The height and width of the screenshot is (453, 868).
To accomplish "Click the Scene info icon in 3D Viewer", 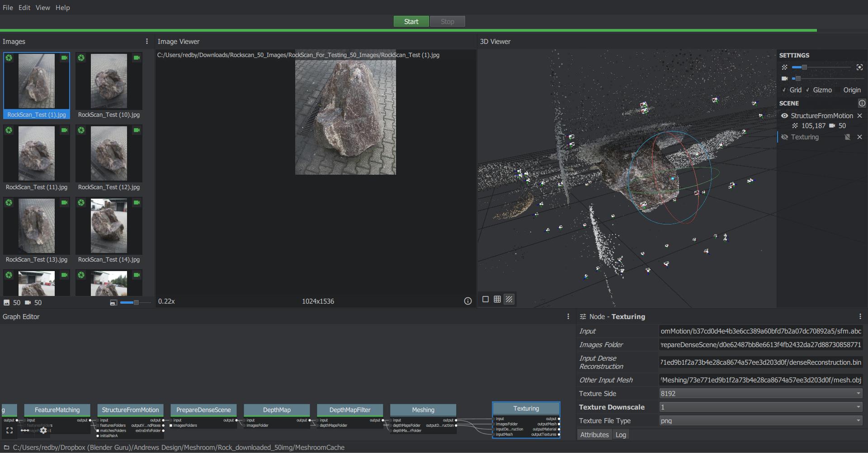I will pyautogui.click(x=862, y=103).
